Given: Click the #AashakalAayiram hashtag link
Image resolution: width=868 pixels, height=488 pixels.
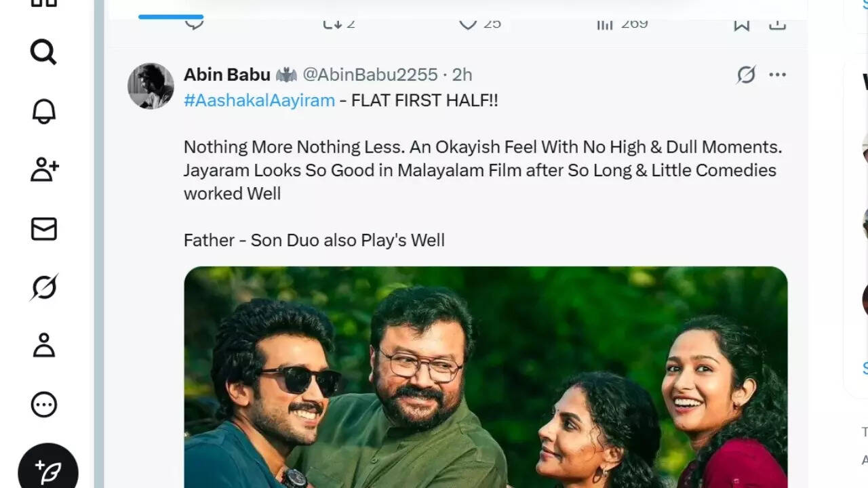Looking at the screenshot, I should tap(259, 100).
